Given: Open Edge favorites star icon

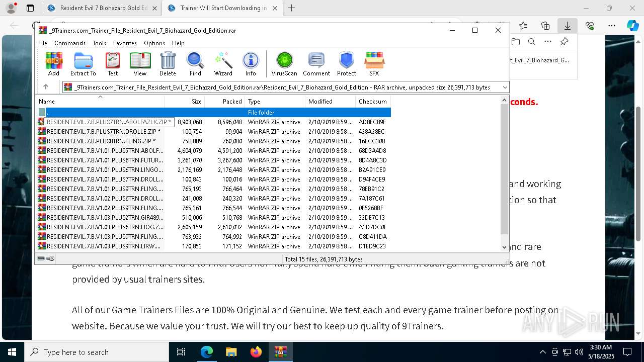Looking at the screenshot, I should (523, 26).
